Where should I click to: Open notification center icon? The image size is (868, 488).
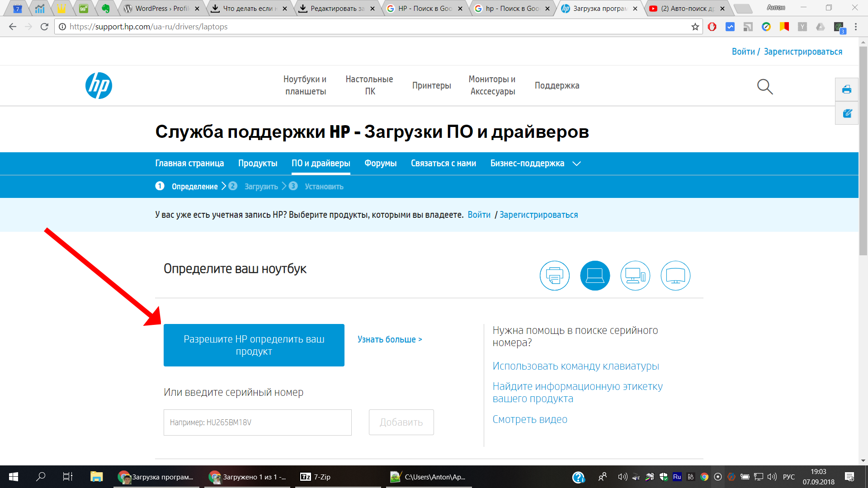coord(849,477)
